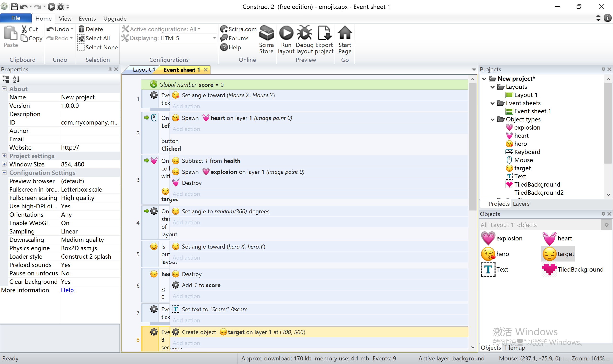Pin the Properties panel
The width and height of the screenshot is (613, 364).
coord(110,69)
